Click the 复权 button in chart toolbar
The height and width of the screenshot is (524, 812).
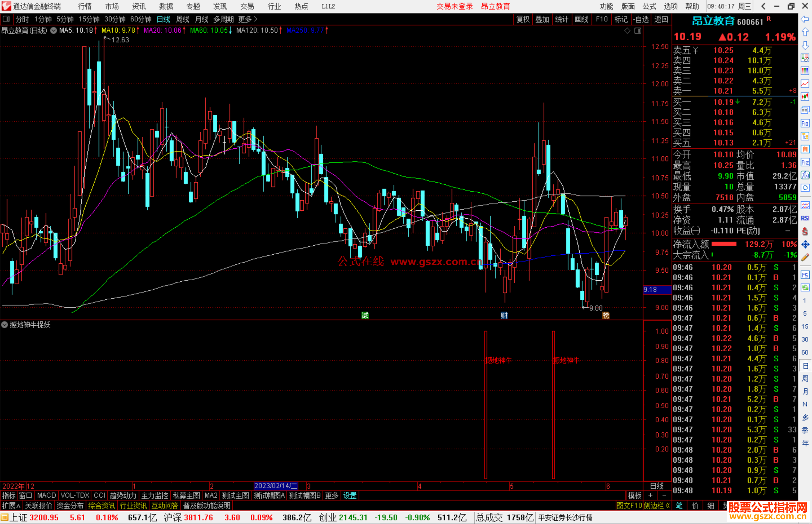[x=523, y=19]
